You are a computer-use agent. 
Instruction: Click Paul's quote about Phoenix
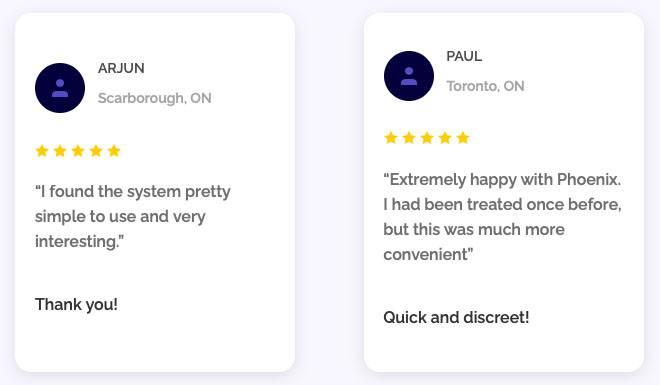pos(502,217)
